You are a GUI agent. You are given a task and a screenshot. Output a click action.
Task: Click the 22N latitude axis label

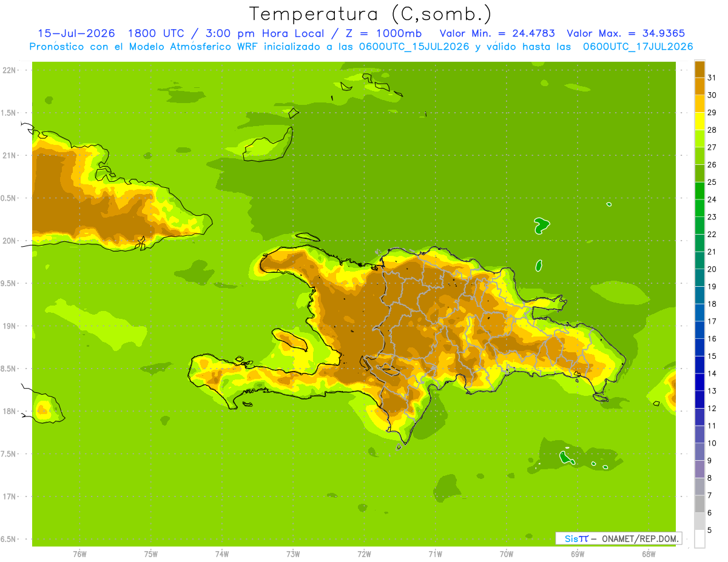(10, 70)
